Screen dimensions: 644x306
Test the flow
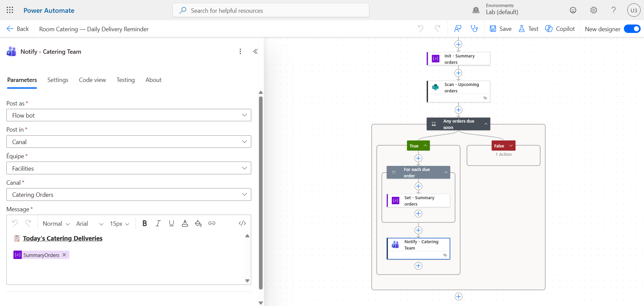coord(528,29)
